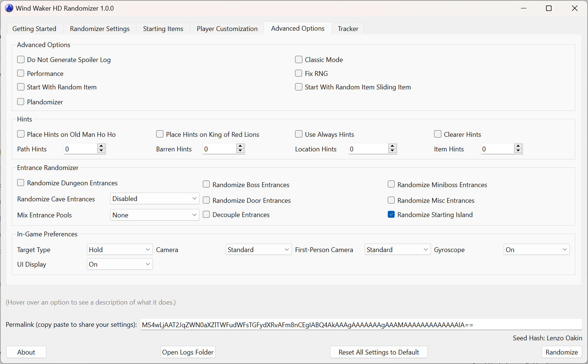Increase the Path Hints value by one
Image resolution: width=588 pixels, height=364 pixels.
point(101,146)
